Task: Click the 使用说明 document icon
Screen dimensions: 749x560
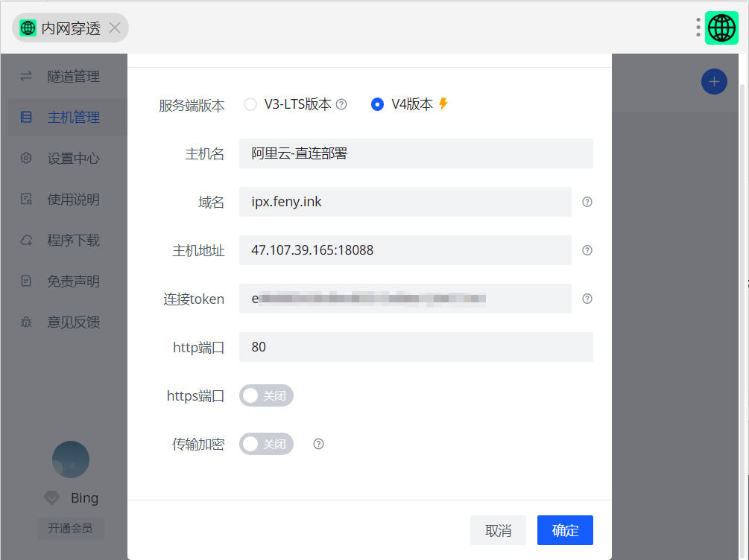Action: 26,199
